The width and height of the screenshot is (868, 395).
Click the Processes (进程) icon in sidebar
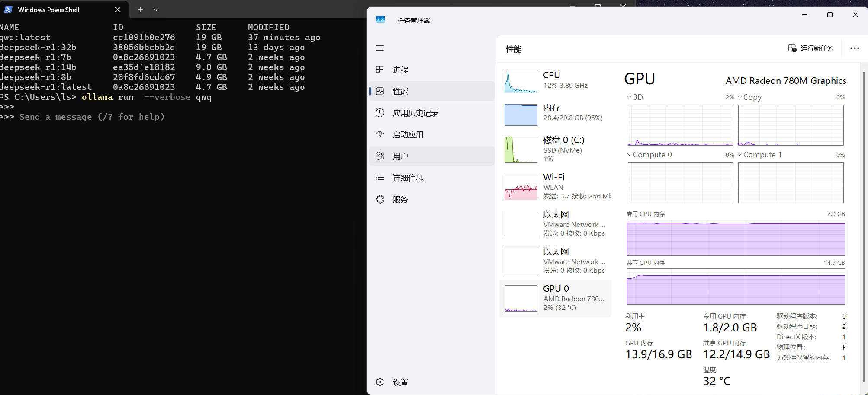(x=380, y=70)
